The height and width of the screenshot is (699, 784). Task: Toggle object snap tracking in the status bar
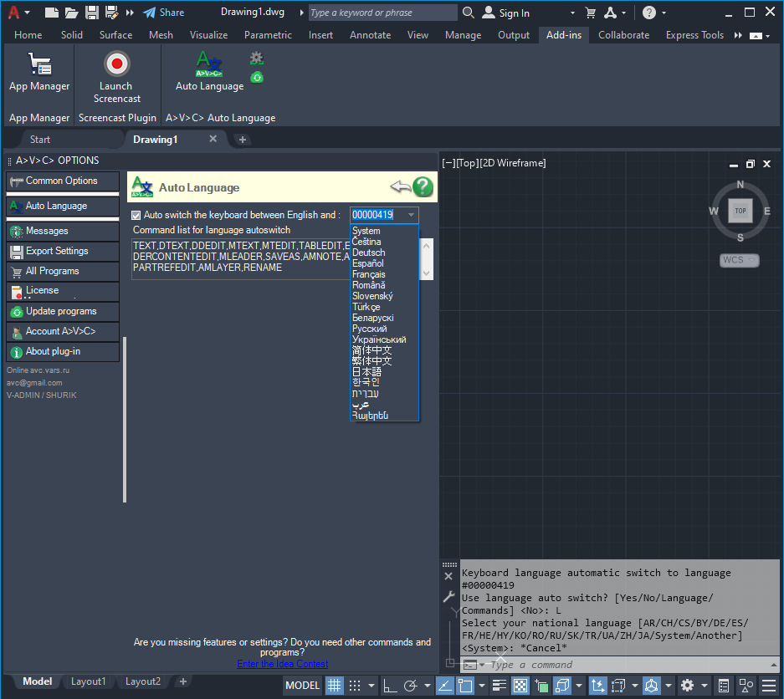[x=444, y=685]
